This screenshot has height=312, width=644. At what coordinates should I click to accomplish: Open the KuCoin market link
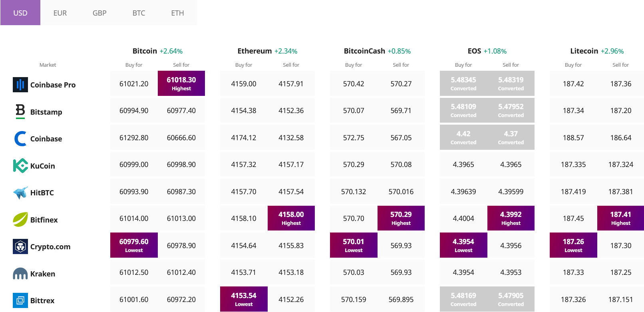pyautogui.click(x=43, y=166)
